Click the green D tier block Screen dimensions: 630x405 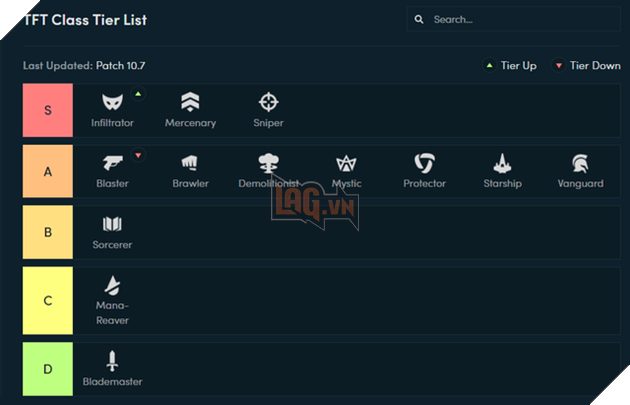[x=48, y=368]
